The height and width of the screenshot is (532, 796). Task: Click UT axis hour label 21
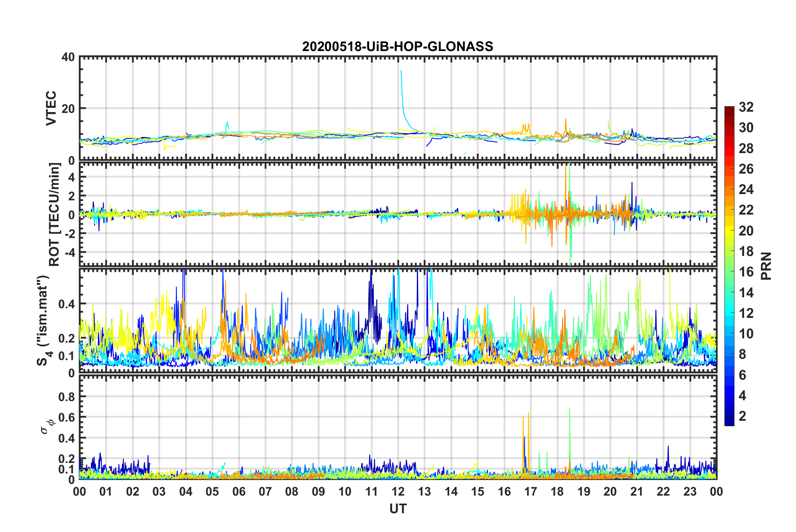637,491
